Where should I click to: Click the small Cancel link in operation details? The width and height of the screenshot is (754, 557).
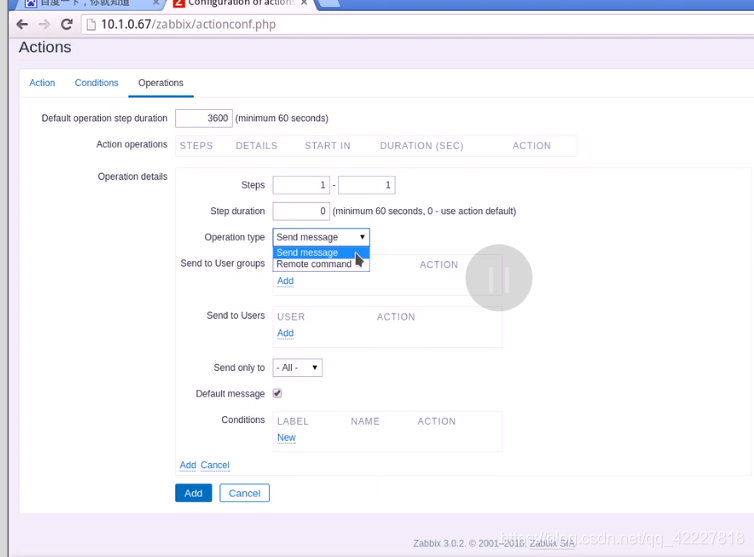[215, 465]
